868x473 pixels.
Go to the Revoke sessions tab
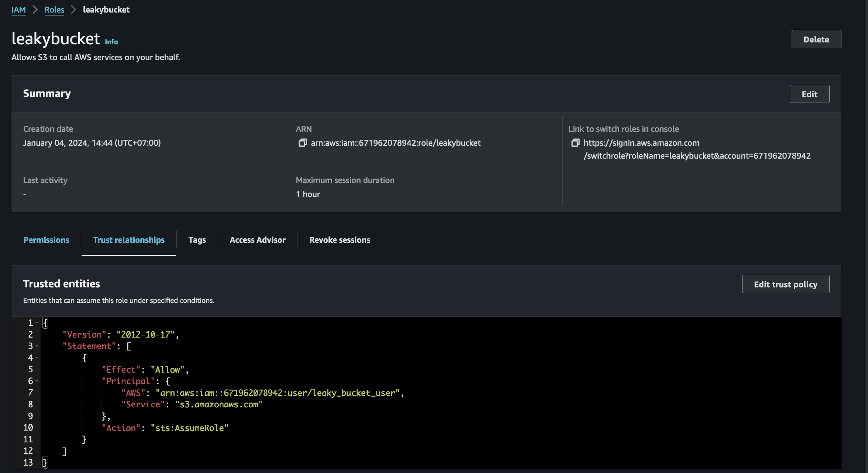pyautogui.click(x=340, y=240)
